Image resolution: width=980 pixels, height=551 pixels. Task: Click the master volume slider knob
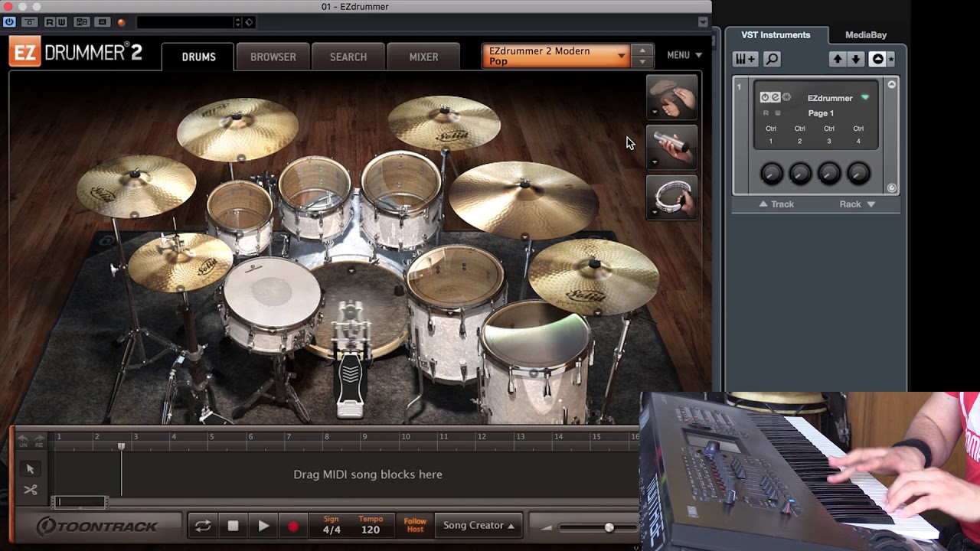pyautogui.click(x=609, y=527)
